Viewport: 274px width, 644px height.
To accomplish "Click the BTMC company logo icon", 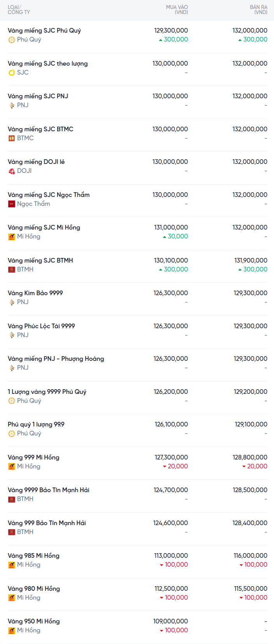I will coord(12,138).
